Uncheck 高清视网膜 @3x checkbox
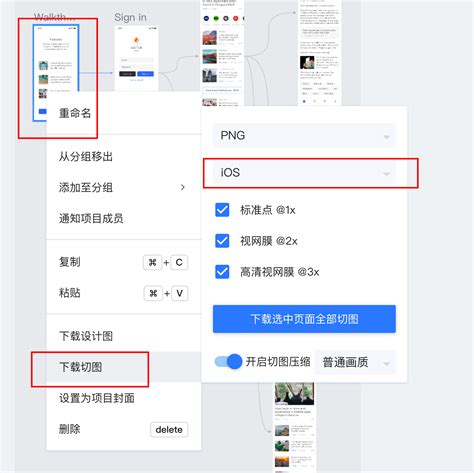Screen dimensions: 474x473 click(x=222, y=272)
